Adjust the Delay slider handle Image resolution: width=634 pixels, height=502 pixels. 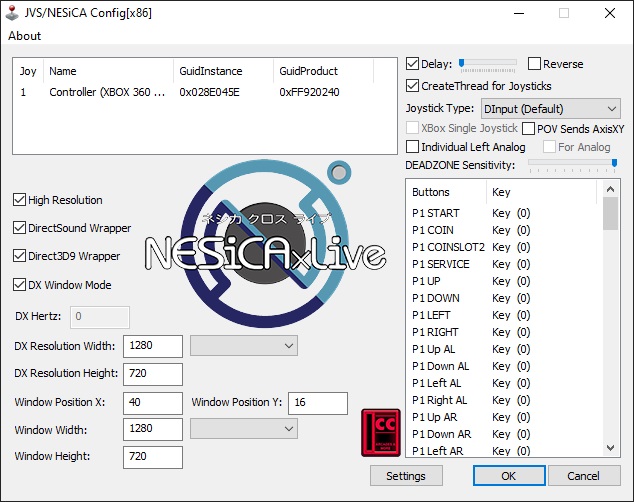[x=461, y=63]
